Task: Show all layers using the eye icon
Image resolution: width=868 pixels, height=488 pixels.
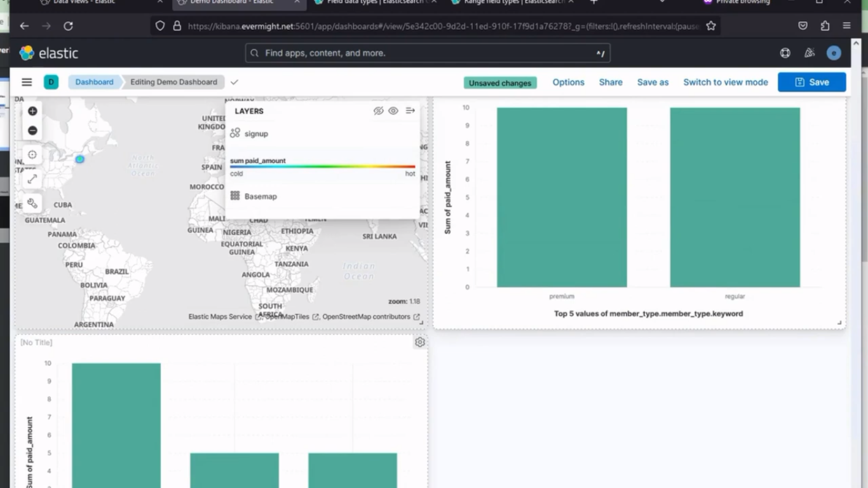Action: tap(393, 111)
